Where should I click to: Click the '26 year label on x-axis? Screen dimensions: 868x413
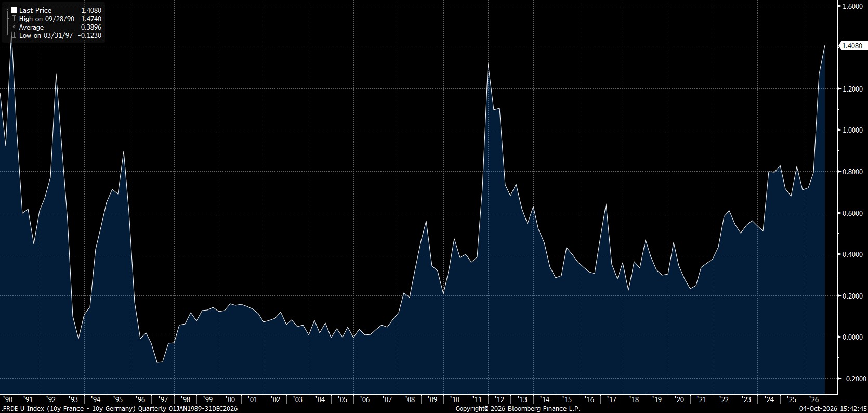coord(814,399)
